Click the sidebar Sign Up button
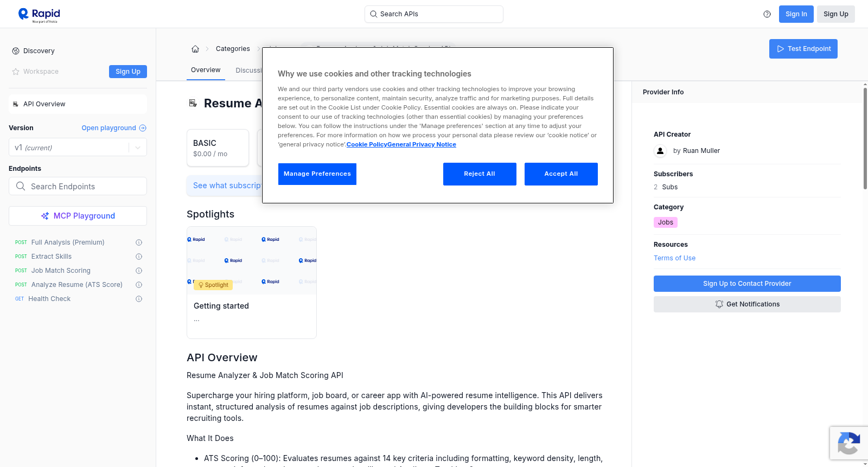This screenshot has width=868, height=467. 128,72
